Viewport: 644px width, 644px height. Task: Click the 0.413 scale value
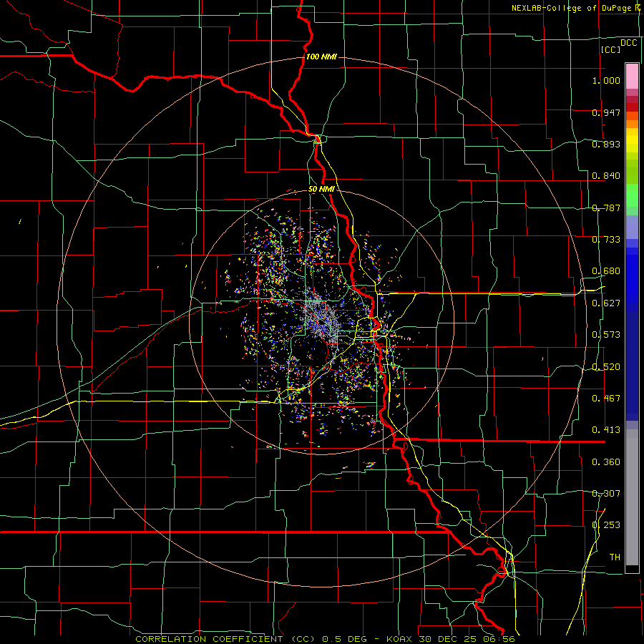(606, 430)
